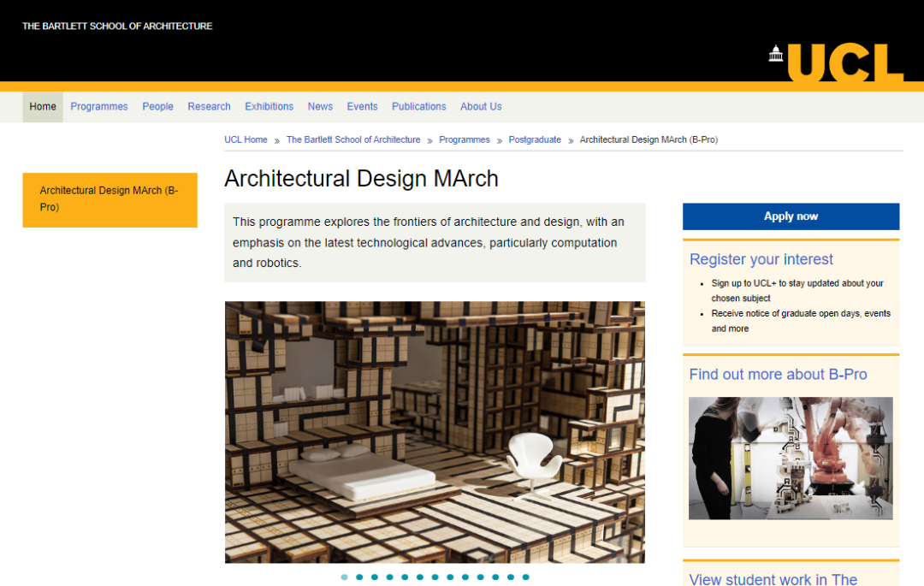Click the UCL logo in header

pos(836,62)
